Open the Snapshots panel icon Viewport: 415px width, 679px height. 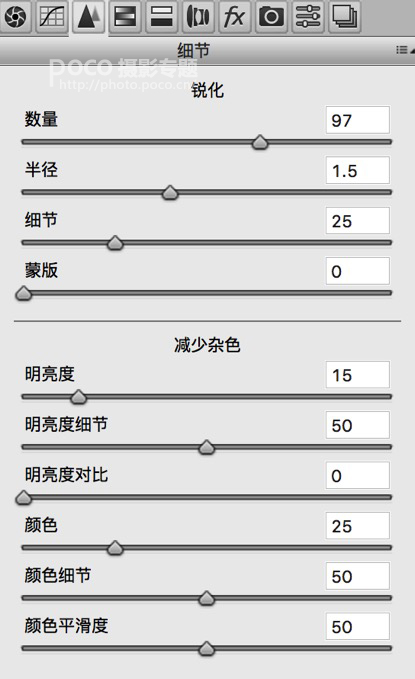[344, 17]
